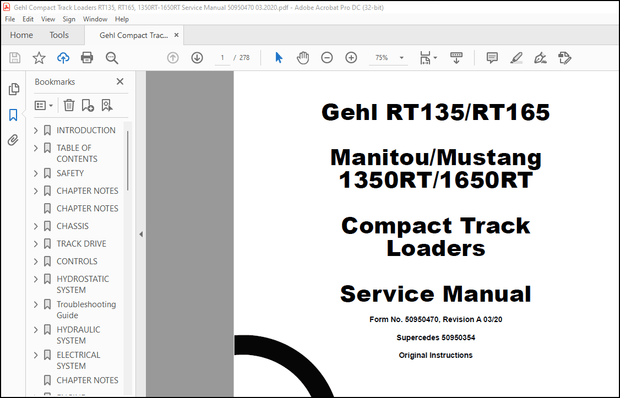Jump to the CONTROLS bookmark
The image size is (620, 398).
point(77,261)
